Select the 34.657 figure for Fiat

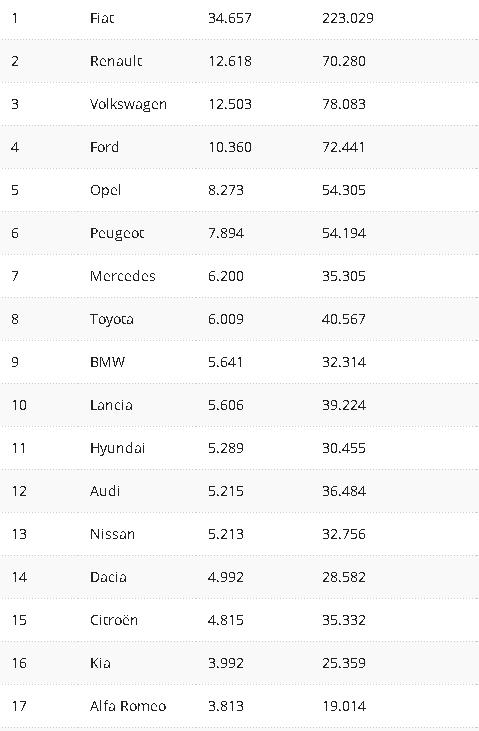pos(230,18)
